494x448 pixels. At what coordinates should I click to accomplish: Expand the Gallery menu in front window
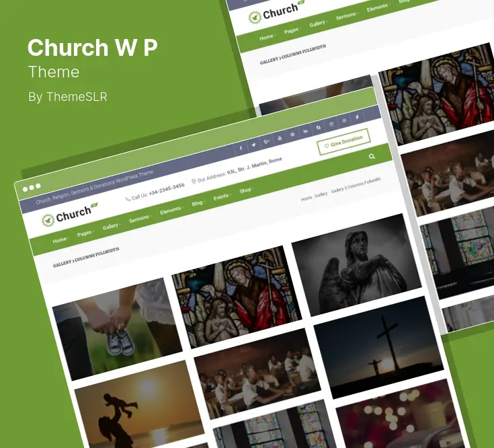click(x=111, y=227)
